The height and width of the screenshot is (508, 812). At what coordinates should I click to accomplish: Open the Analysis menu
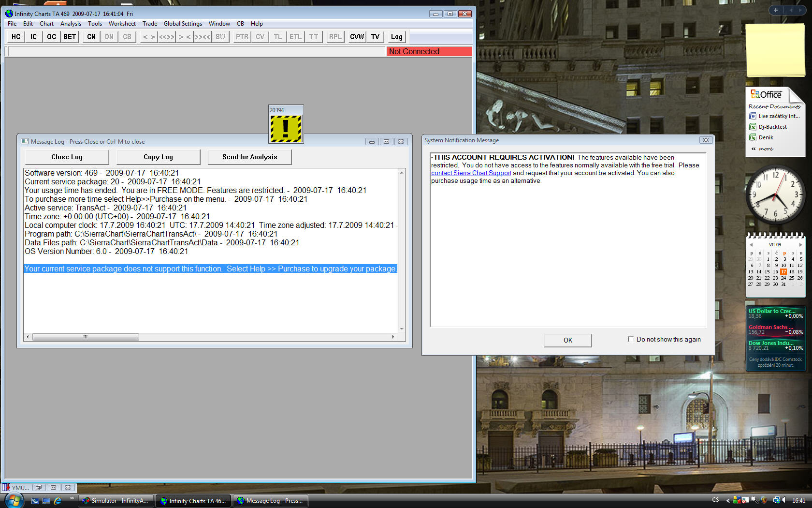(71, 24)
